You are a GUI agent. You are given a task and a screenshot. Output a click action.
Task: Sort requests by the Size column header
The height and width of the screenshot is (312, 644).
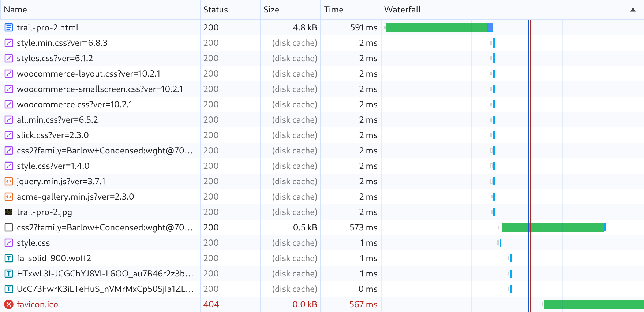click(291, 10)
